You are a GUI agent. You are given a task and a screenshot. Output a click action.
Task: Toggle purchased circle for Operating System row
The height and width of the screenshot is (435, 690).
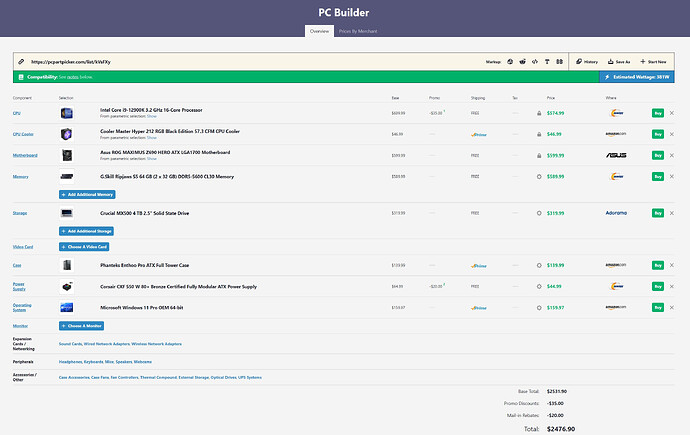click(x=539, y=307)
